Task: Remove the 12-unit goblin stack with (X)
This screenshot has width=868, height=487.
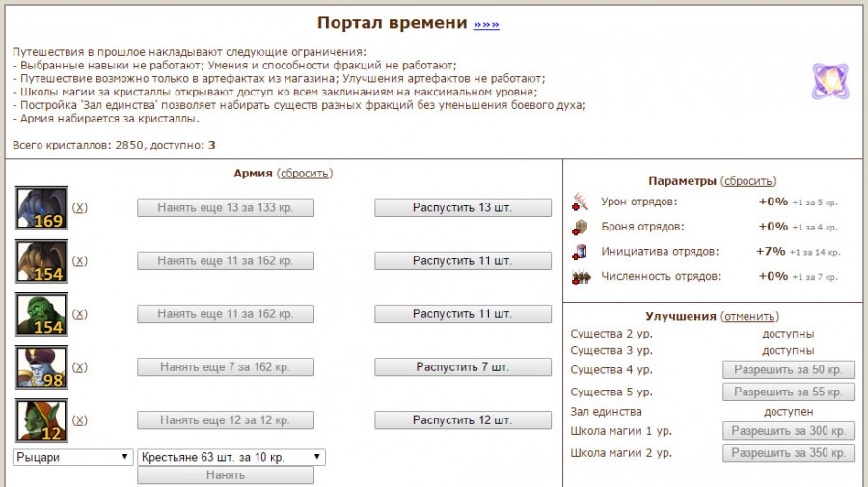Action: point(80,420)
